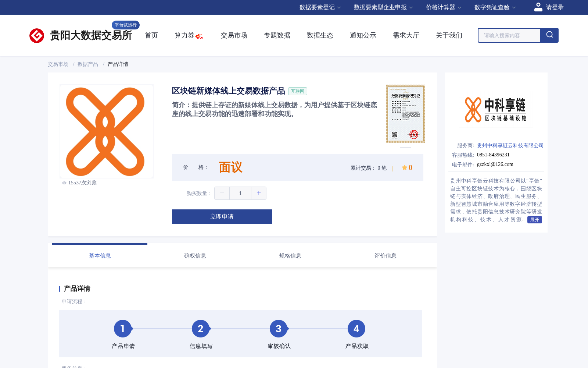Click step 3 circle 审核确认
The height and width of the screenshot is (368, 588).
coord(279,329)
